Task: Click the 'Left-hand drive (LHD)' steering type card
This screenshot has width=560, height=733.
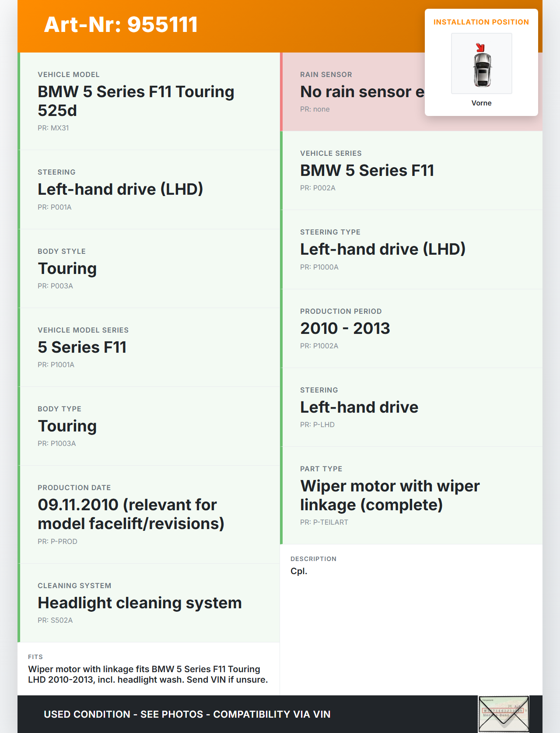Action: tap(411, 249)
